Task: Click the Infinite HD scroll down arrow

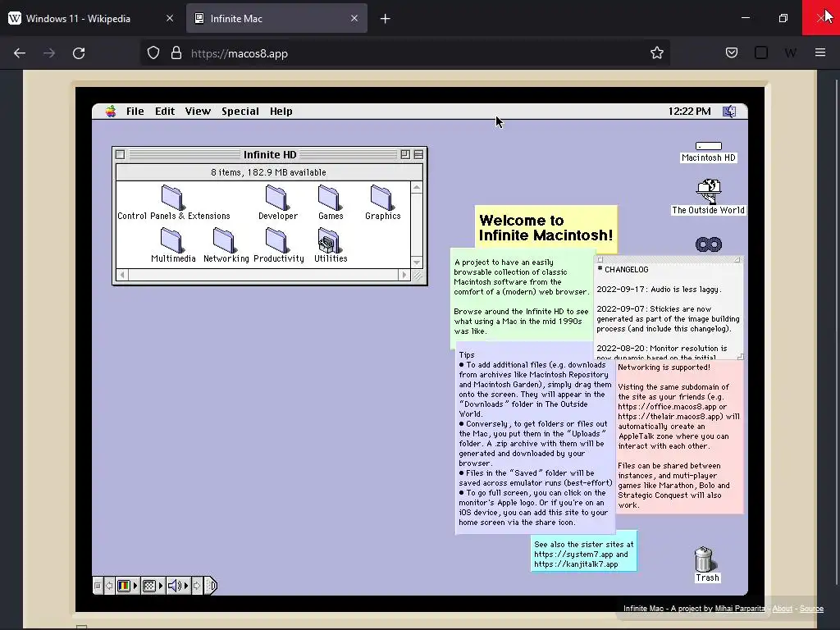Action: pyautogui.click(x=416, y=262)
